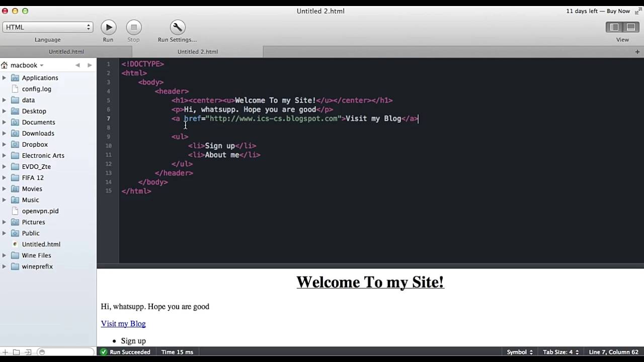Select the Wine Files folder row
Screen dimensions: 644x362
pyautogui.click(x=48, y=255)
